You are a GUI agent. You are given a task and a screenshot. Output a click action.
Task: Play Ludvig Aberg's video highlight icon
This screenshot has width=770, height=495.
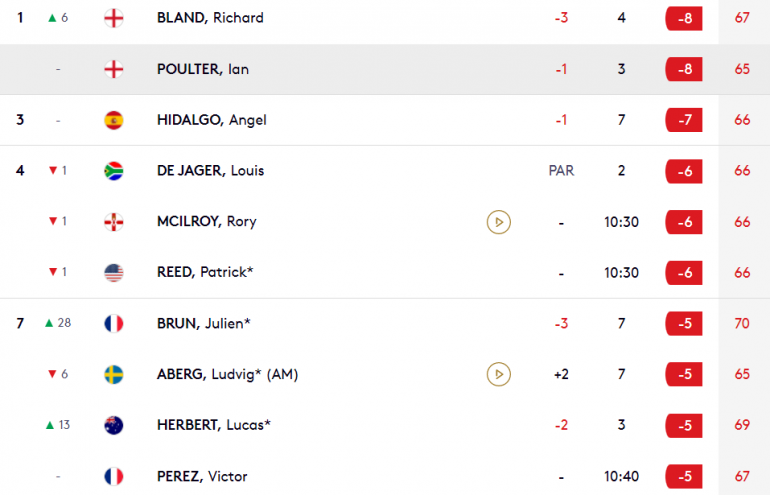[498, 374]
